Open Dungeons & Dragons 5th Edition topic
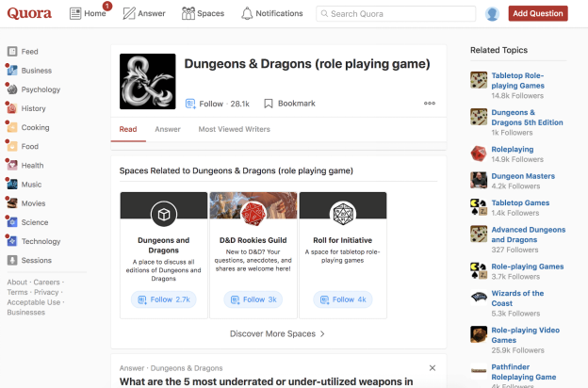 coord(527,118)
